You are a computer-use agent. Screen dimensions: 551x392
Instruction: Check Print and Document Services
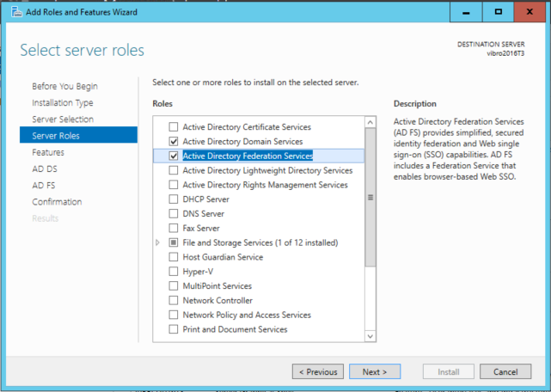(174, 328)
